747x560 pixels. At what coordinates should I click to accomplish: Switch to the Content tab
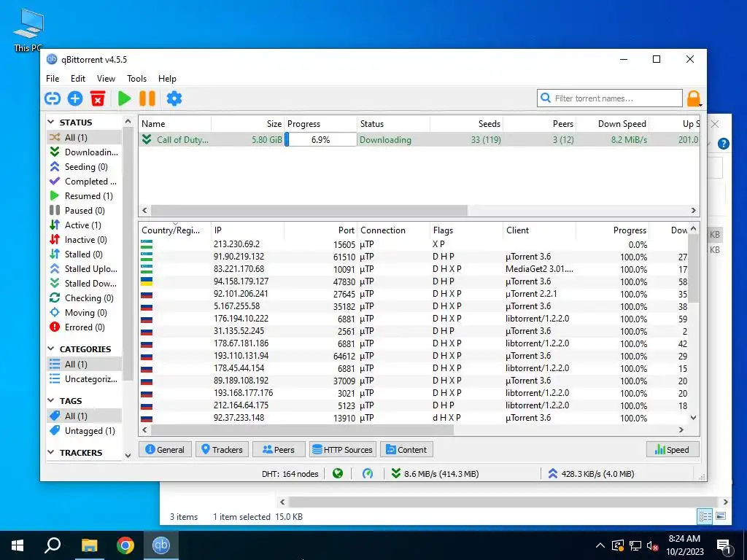point(406,449)
